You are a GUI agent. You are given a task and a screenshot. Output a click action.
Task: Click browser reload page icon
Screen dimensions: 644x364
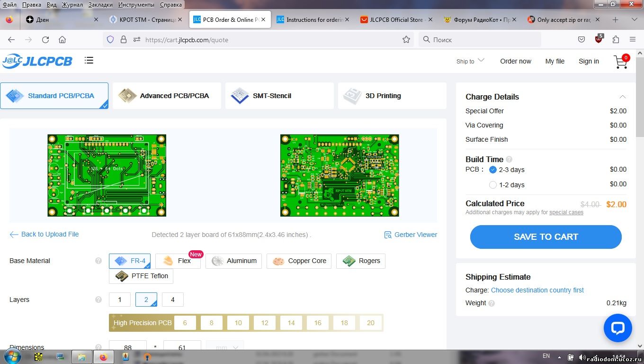tap(45, 40)
